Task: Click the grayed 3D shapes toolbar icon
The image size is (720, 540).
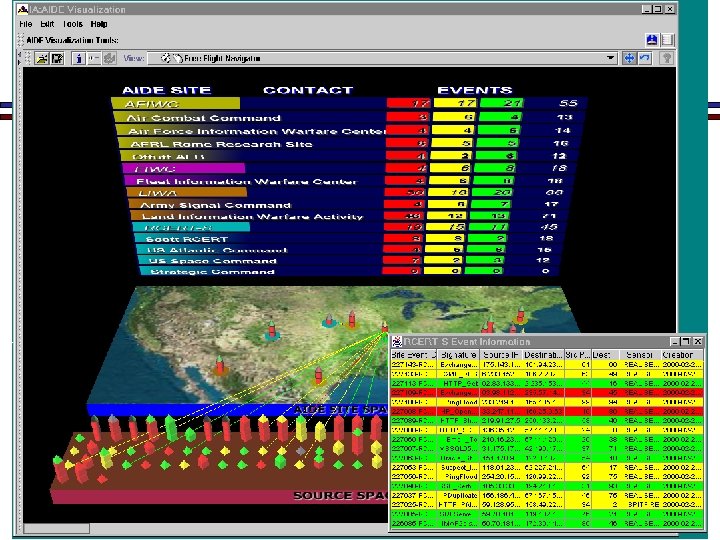Action: (109, 58)
